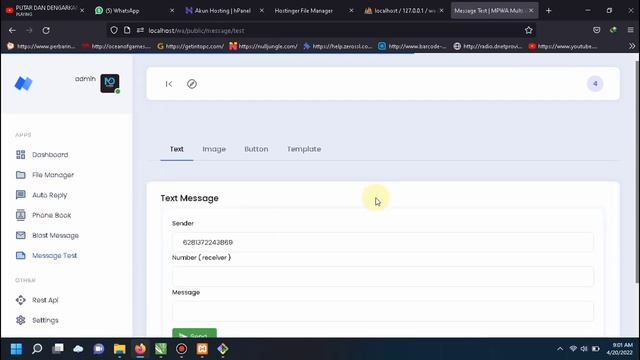Click the Phone Book contact icon

click(x=20, y=215)
